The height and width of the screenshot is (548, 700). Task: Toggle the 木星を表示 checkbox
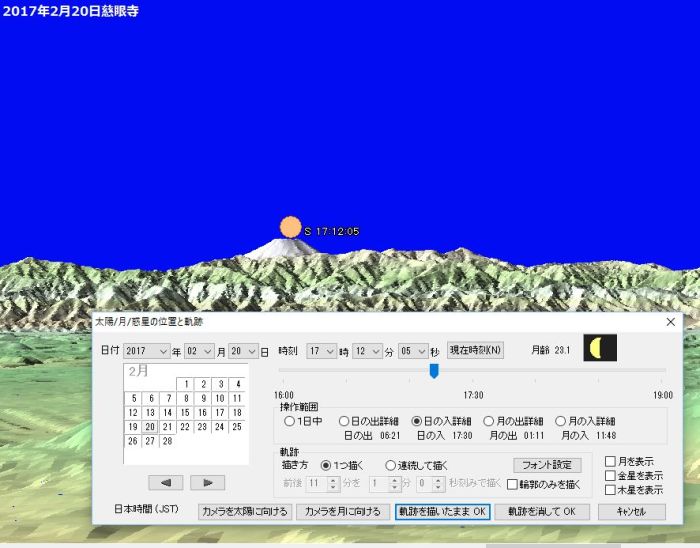(610, 490)
